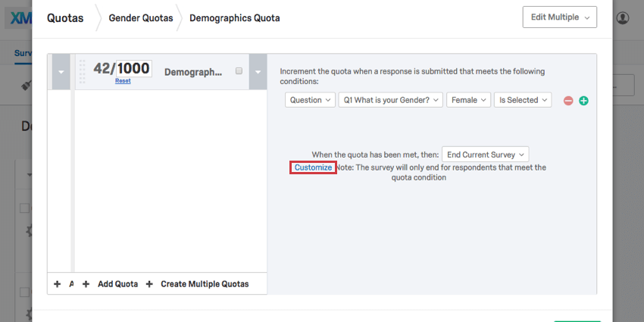Open the user account profile icon

click(623, 17)
